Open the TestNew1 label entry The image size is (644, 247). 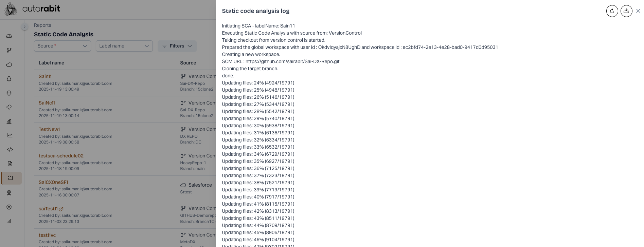49,129
